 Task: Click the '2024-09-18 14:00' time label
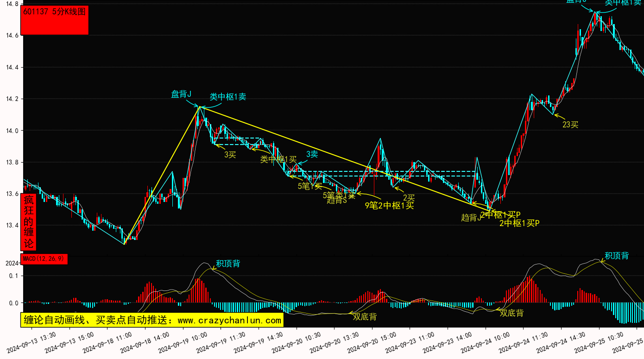pyautogui.click(x=145, y=342)
